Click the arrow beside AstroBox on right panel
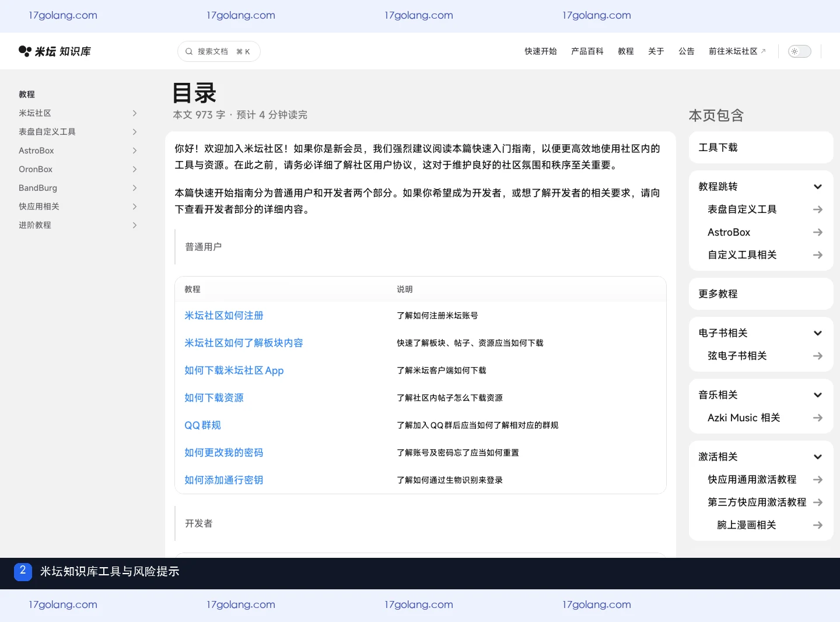Image resolution: width=840 pixels, height=622 pixels. coord(818,232)
